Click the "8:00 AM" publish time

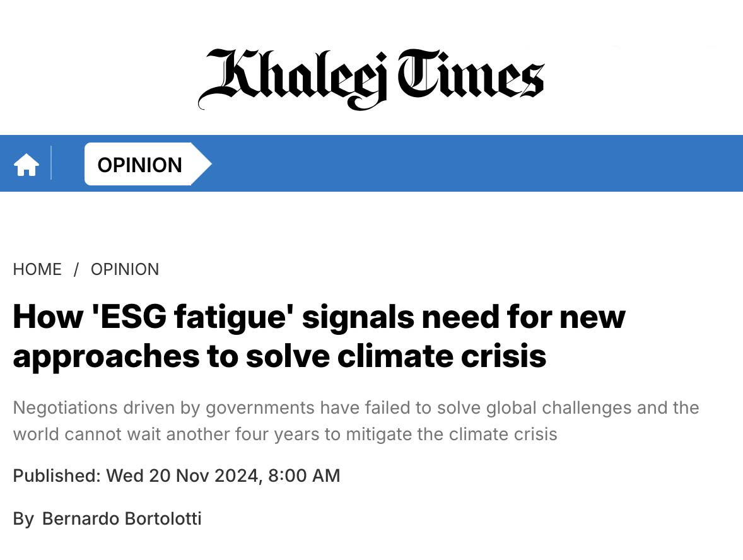click(x=304, y=475)
